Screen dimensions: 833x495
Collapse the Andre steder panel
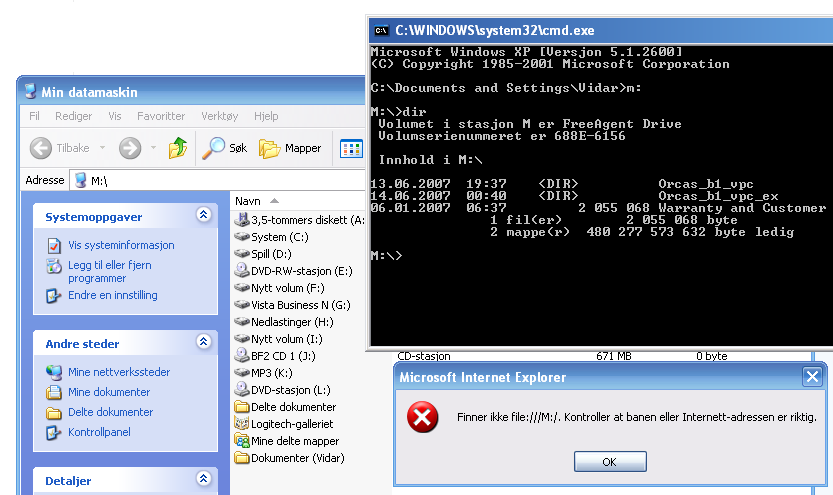[203, 342]
